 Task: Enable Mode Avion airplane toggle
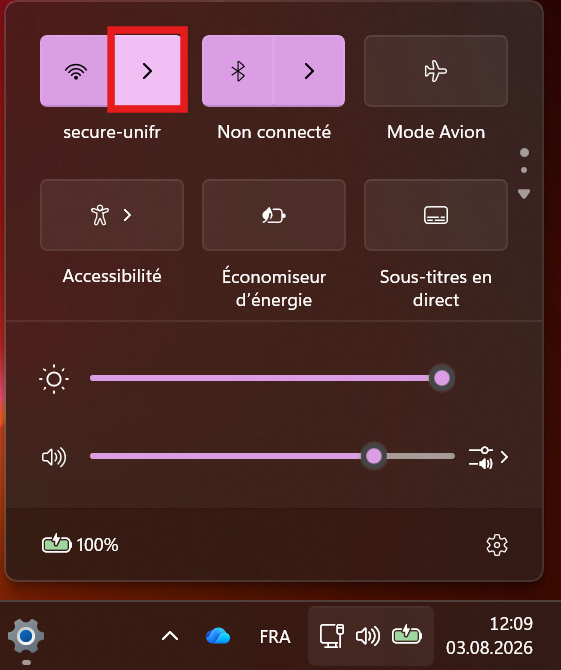(436, 71)
